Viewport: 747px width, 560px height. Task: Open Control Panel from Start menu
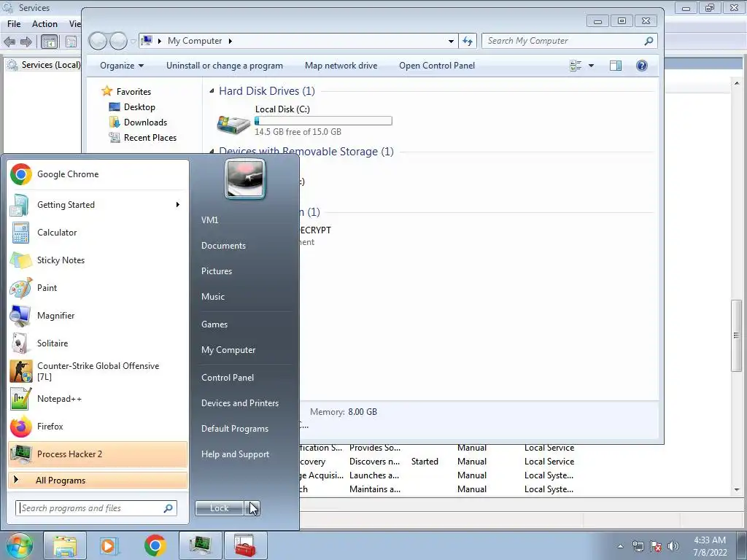[x=228, y=378]
